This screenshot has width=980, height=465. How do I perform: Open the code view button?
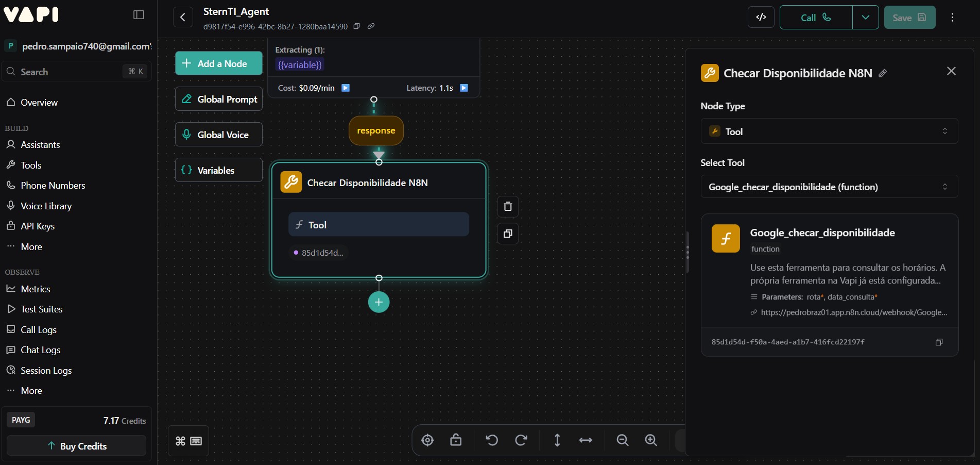pos(761,18)
